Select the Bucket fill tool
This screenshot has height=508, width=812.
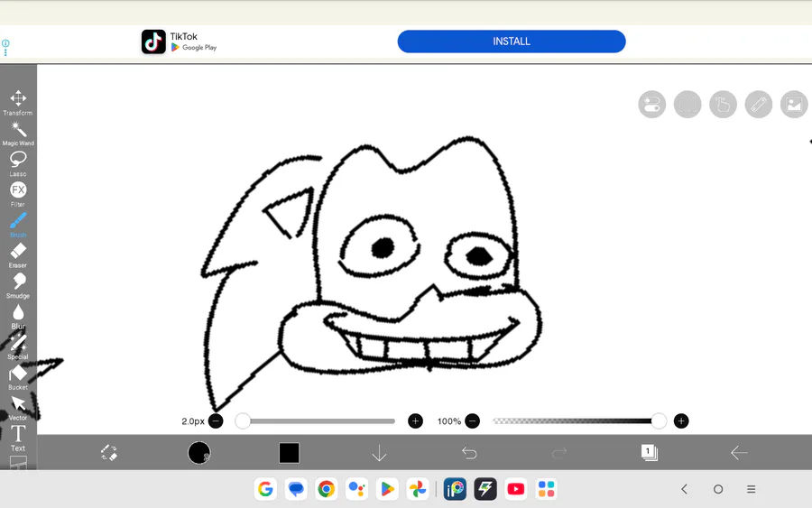click(18, 377)
